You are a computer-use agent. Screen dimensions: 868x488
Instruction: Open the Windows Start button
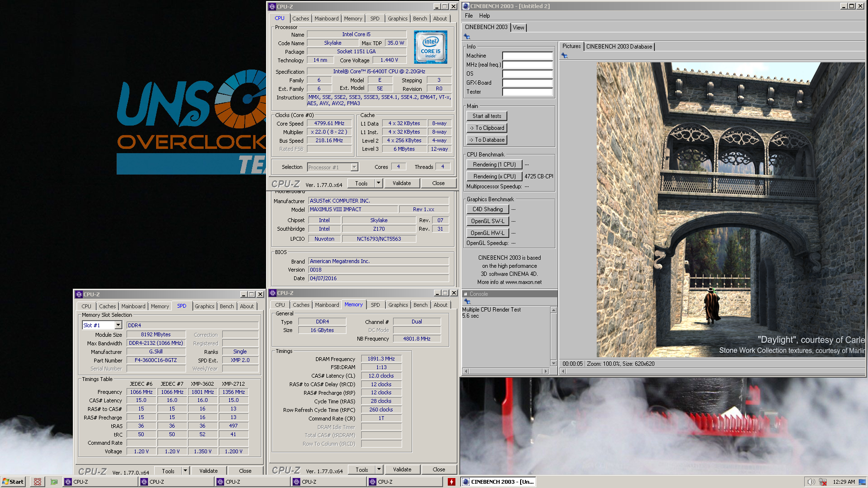13,482
